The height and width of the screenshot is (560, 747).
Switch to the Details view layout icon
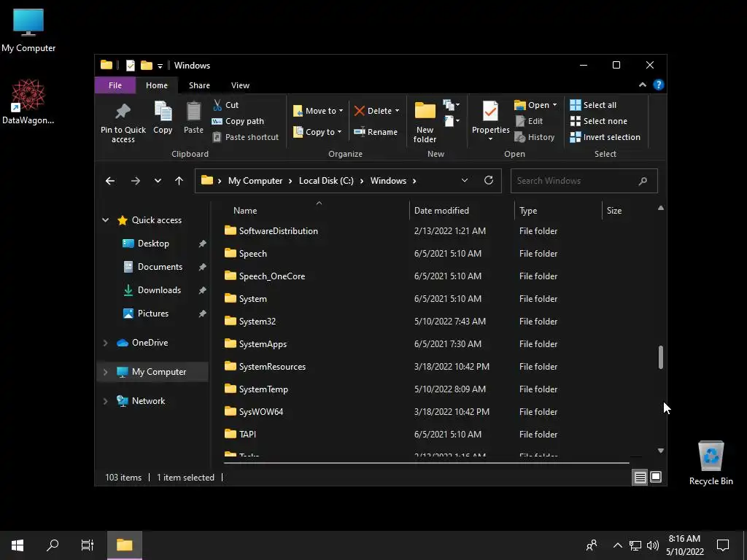click(640, 477)
